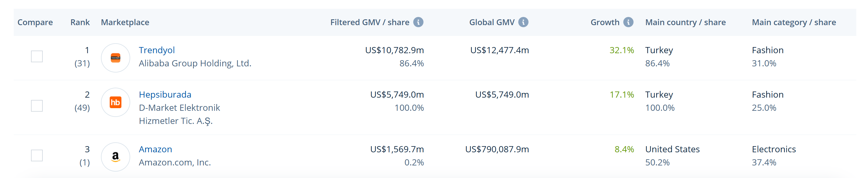Open the Trendyol marketplace link
The width and height of the screenshot is (868, 178).
(157, 50)
